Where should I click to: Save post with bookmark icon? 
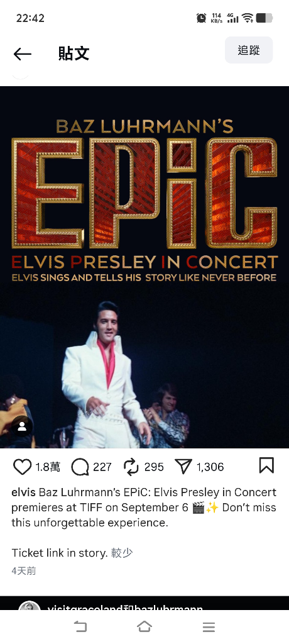[266, 466]
